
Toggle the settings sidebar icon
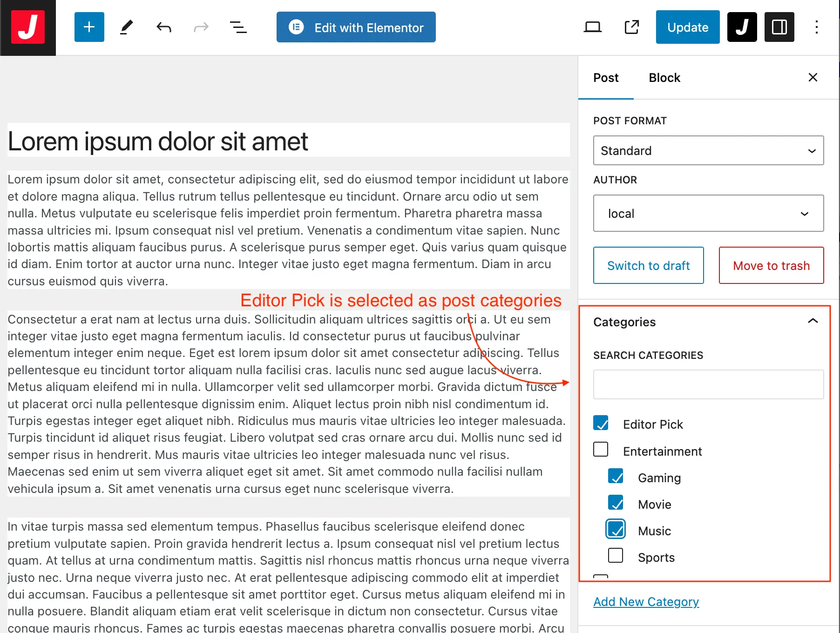point(779,27)
